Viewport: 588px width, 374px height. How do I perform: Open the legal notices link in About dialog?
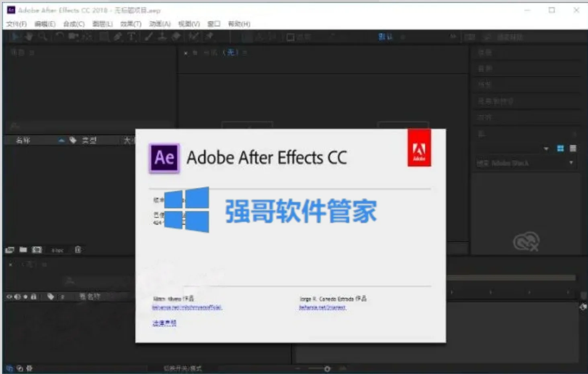[164, 323]
